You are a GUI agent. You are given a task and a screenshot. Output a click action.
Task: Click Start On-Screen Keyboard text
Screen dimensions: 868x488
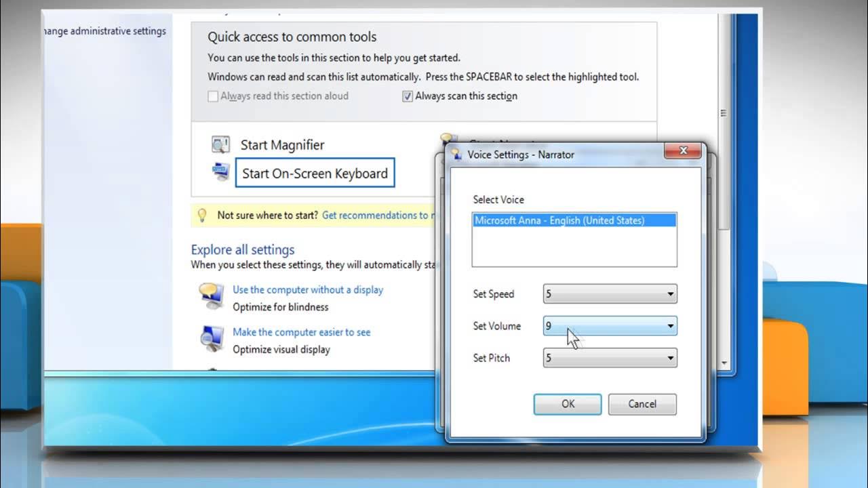[x=315, y=173]
